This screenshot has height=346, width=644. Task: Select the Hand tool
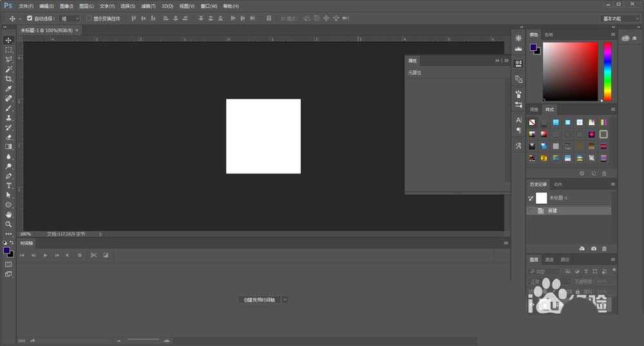pos(8,214)
